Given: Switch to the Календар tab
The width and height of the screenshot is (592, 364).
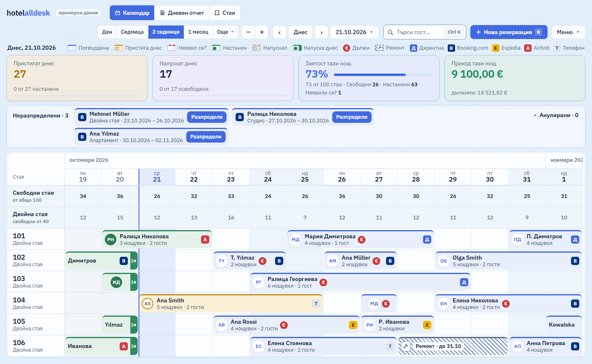Looking at the screenshot, I should point(132,13).
